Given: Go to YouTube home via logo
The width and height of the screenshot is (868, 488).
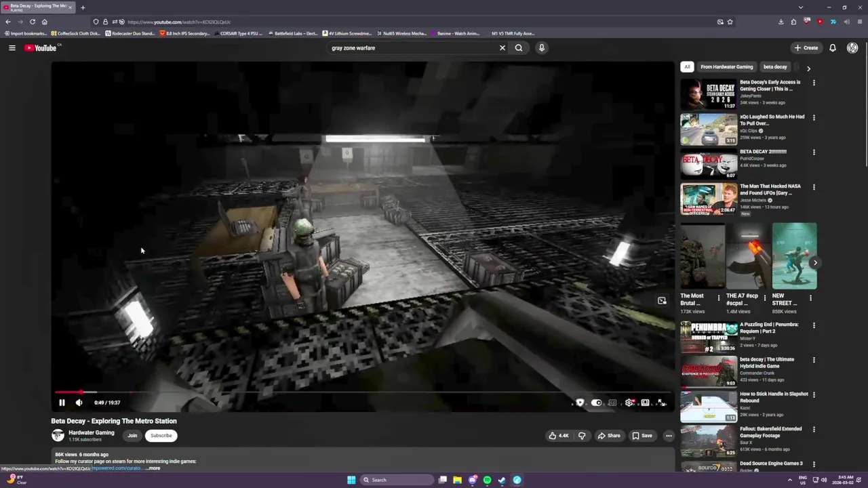Looking at the screenshot, I should pyautogui.click(x=40, y=47).
